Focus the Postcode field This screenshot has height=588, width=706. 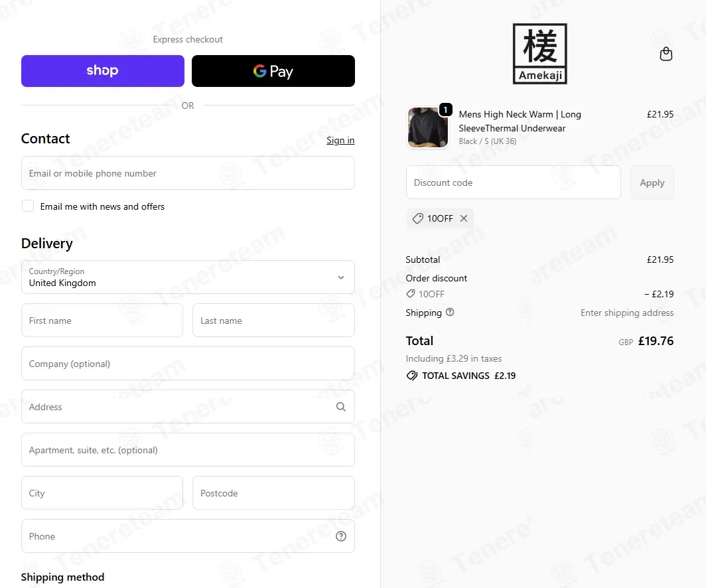(x=274, y=493)
